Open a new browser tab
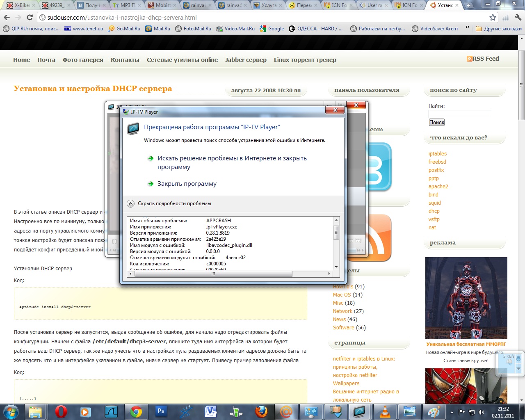525x420 pixels. click(469, 5)
